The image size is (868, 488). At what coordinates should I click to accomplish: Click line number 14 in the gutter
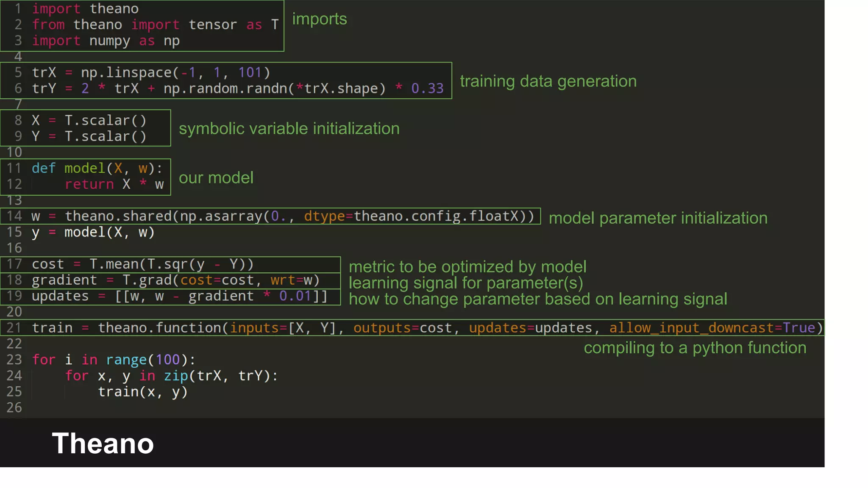[x=14, y=216]
